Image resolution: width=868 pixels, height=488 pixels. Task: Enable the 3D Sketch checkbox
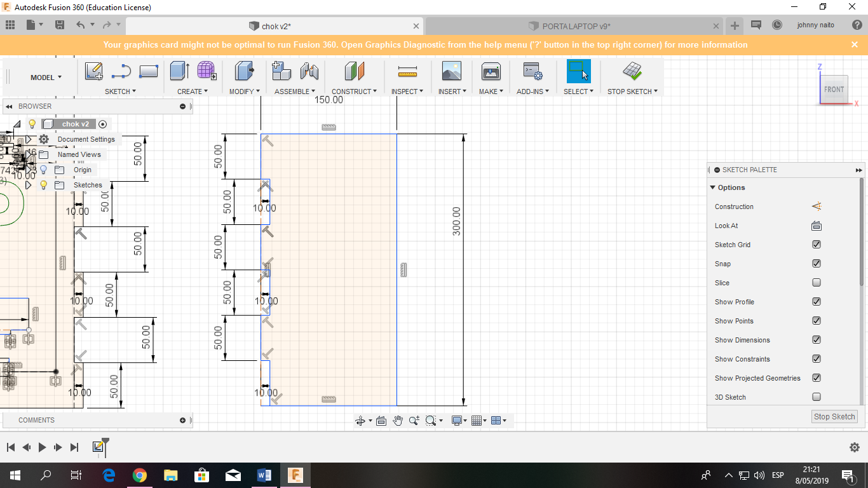point(817,397)
